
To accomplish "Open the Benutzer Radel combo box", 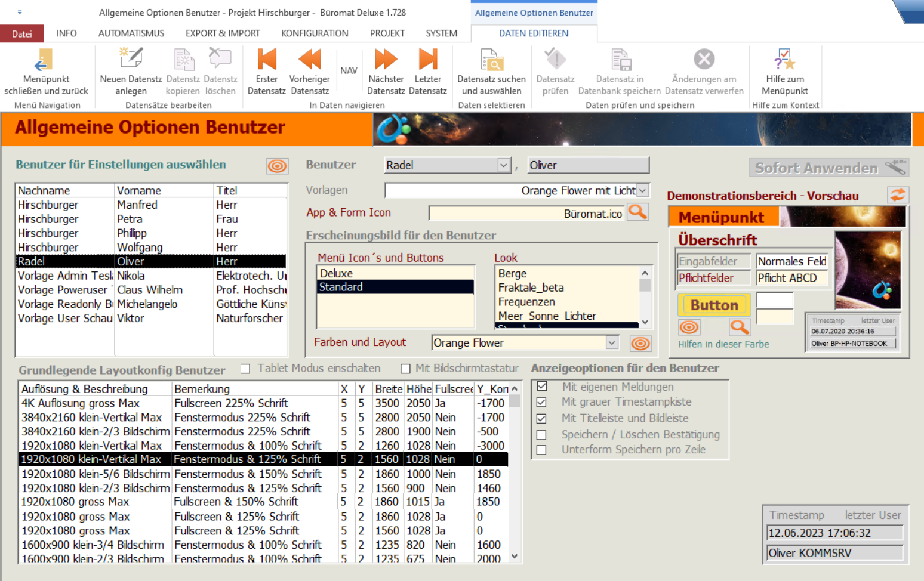I will tap(504, 165).
